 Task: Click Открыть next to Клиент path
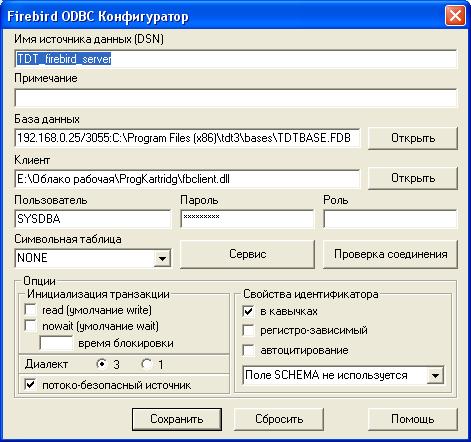(413, 178)
